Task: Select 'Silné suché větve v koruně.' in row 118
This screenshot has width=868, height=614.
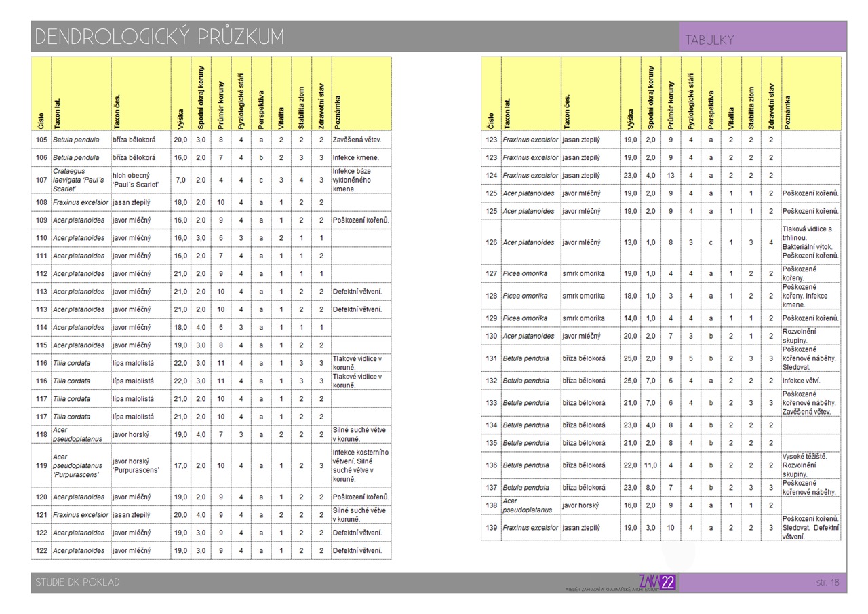Action: pyautogui.click(x=359, y=434)
